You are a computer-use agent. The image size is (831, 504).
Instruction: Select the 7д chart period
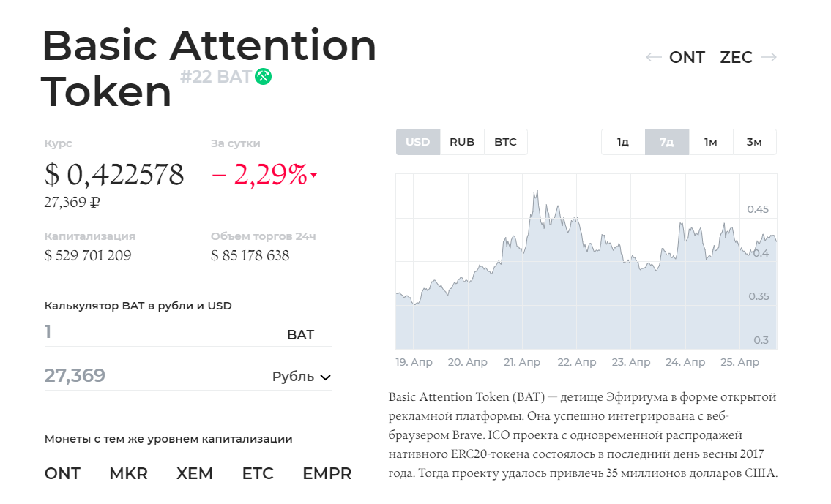point(667,142)
